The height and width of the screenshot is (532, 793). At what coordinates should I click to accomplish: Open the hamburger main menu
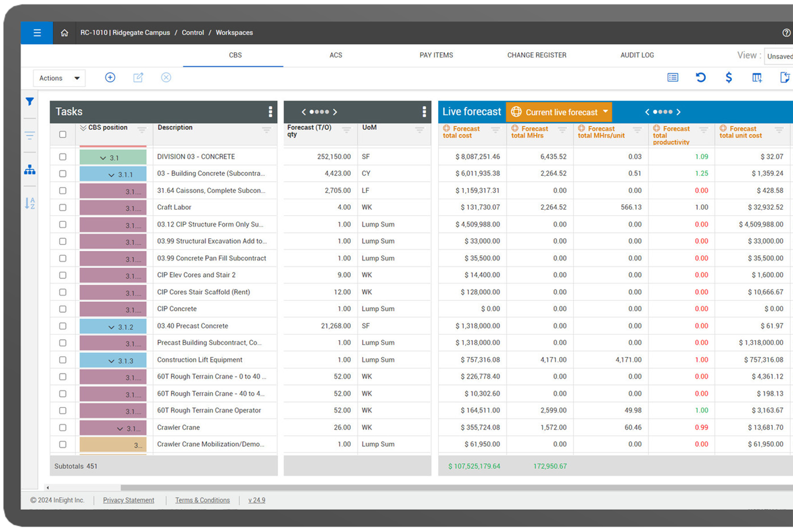(x=37, y=33)
